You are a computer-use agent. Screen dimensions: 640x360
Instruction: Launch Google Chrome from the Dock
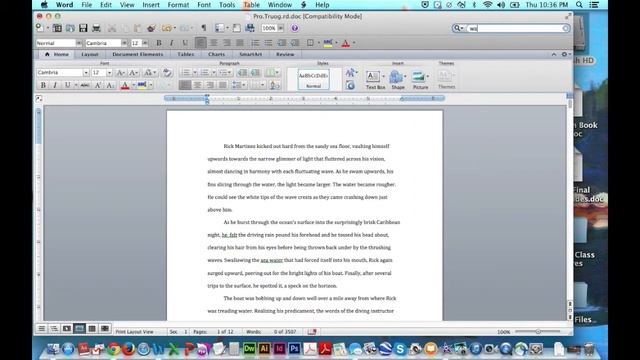(114, 349)
